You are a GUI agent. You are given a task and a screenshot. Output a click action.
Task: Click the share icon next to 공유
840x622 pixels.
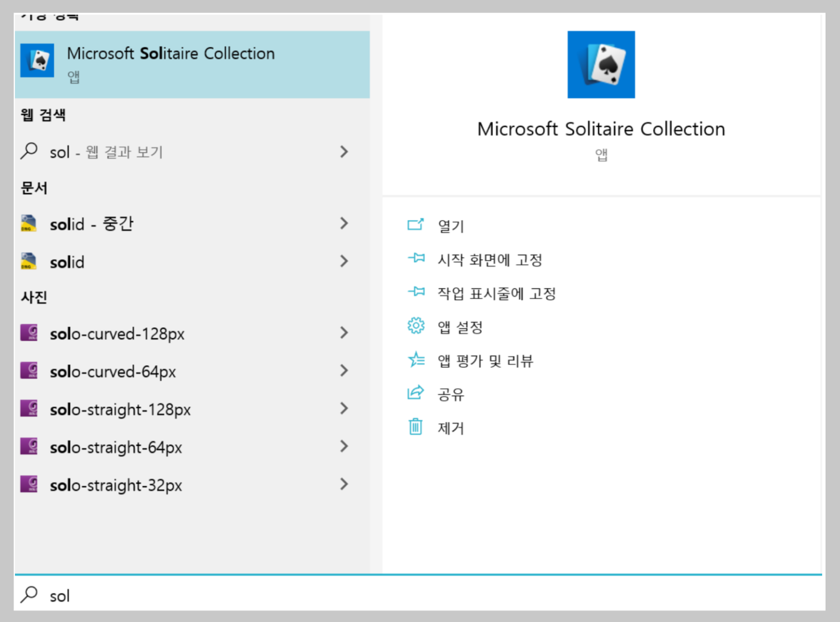coord(416,393)
